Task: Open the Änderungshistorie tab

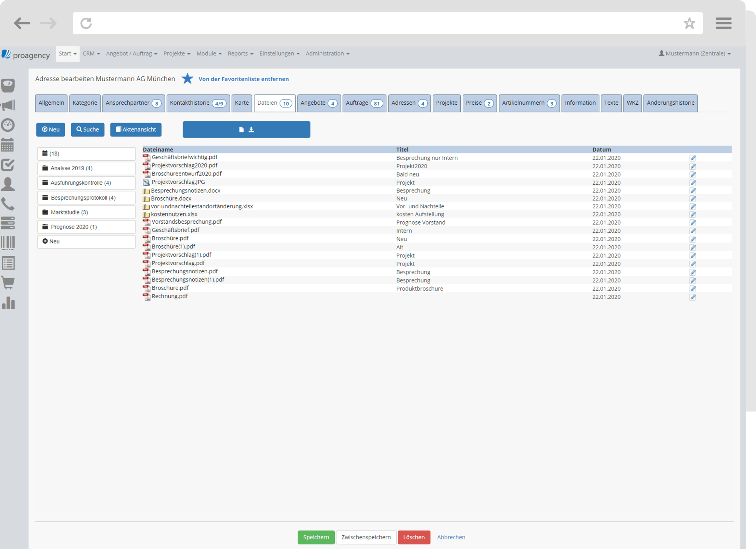Action: click(670, 103)
